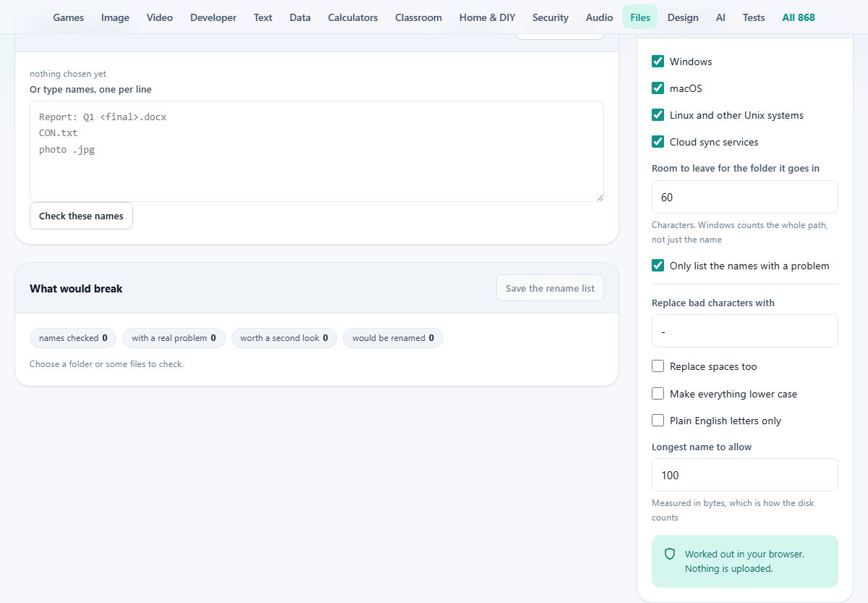The image size is (868, 603).
Task: Go to the AI tab
Action: (x=720, y=17)
